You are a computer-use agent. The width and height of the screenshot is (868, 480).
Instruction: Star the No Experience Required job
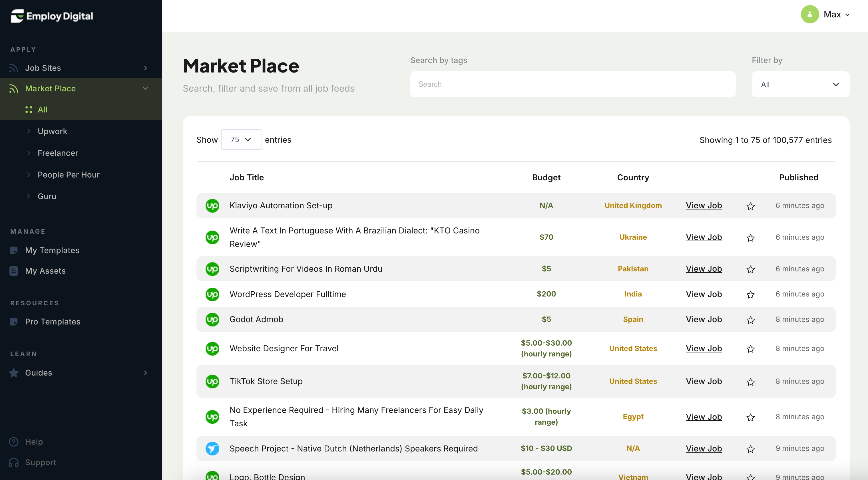pos(750,417)
